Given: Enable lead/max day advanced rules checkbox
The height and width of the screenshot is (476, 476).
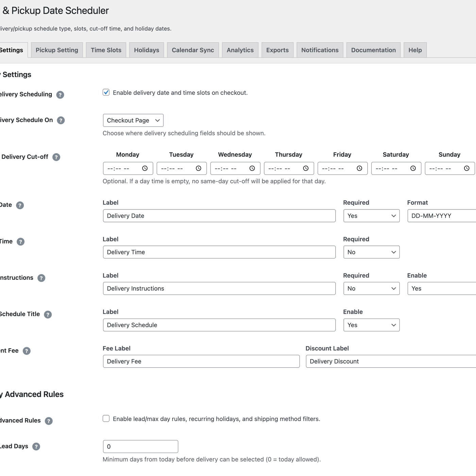Looking at the screenshot, I should [106, 419].
